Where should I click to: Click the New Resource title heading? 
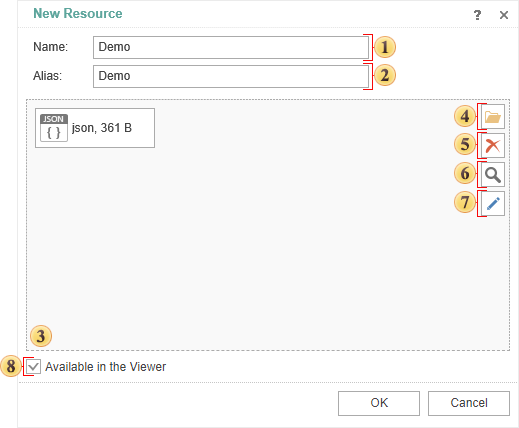click(78, 14)
